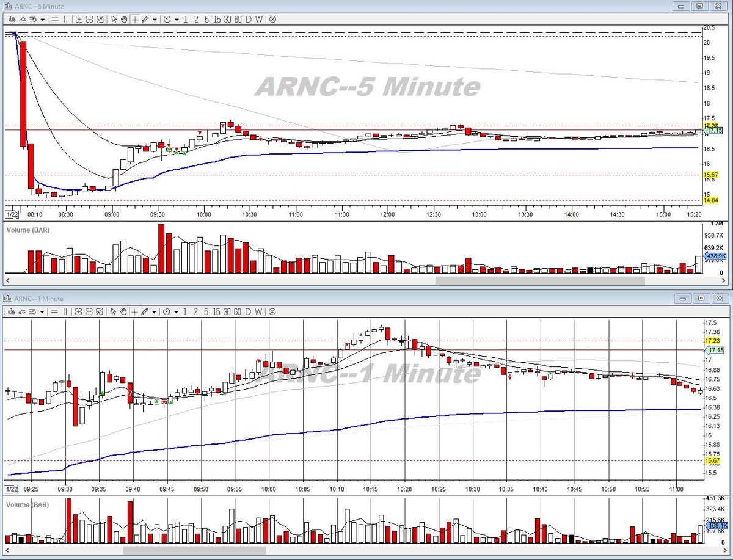The height and width of the screenshot is (560, 733).
Task: Click 1/22 date label in 1 Minute chart
Action: click(12, 490)
